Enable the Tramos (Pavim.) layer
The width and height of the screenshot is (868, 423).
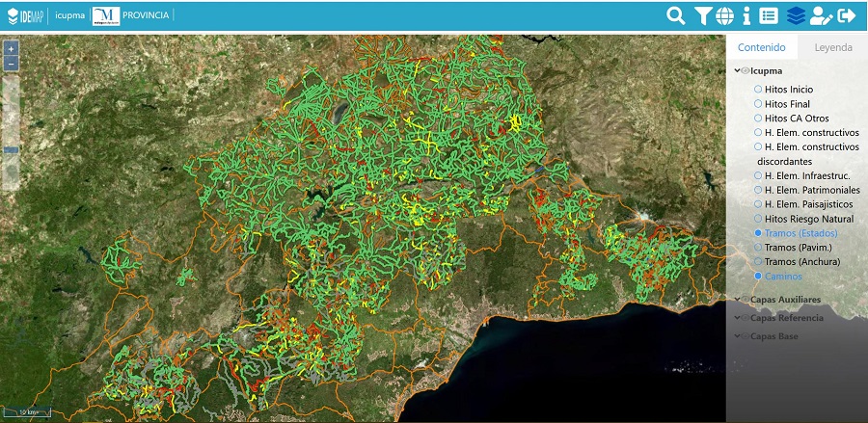758,248
